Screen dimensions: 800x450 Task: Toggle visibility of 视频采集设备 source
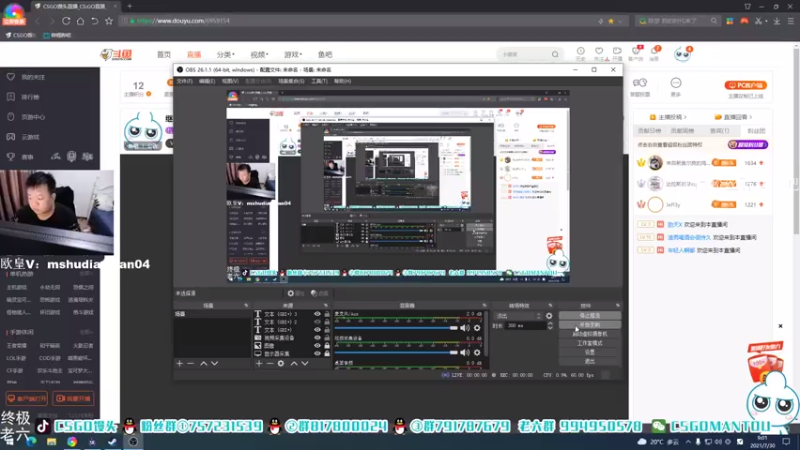[x=317, y=338]
